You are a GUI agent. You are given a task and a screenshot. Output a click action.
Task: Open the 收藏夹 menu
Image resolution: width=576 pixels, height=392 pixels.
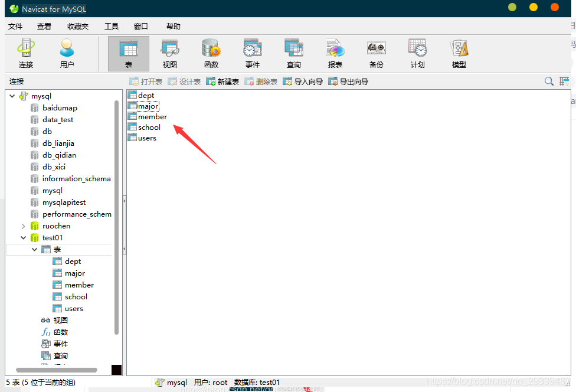coord(78,26)
